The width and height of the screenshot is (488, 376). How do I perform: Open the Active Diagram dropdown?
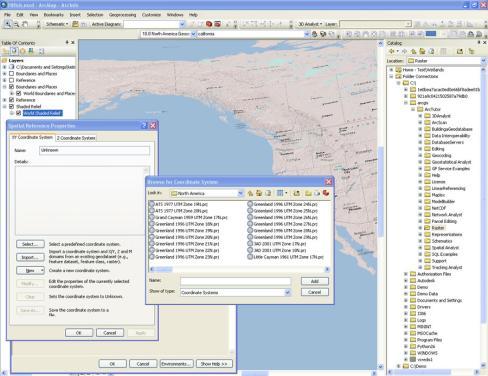tap(182, 24)
